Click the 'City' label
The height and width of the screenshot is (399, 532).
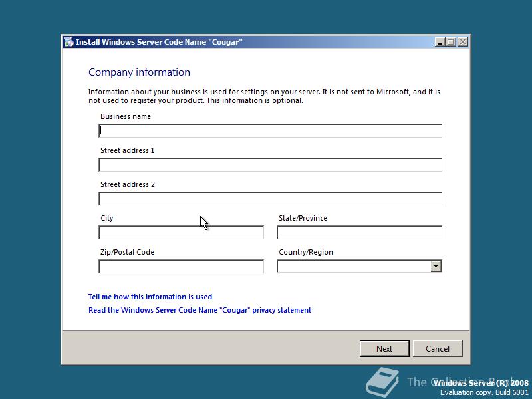107,218
